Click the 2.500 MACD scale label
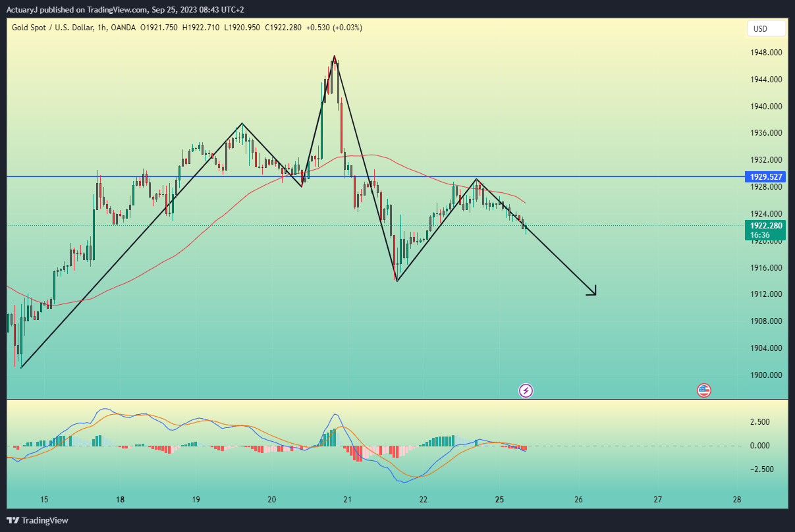The image size is (795, 532). point(760,422)
